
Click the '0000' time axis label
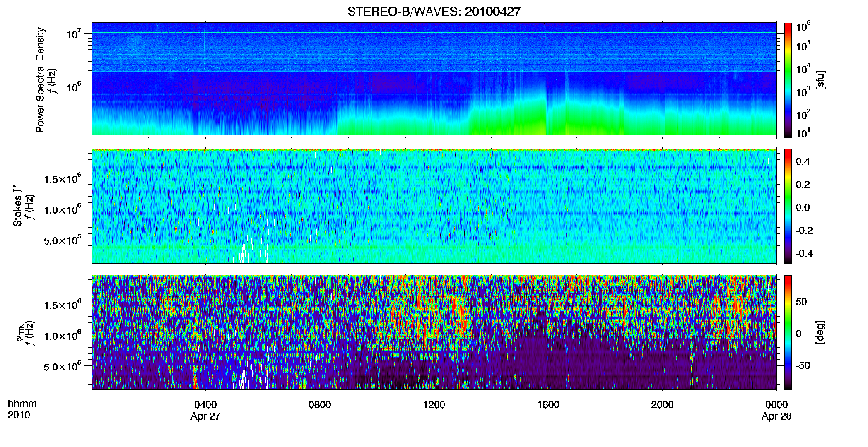tap(776, 405)
